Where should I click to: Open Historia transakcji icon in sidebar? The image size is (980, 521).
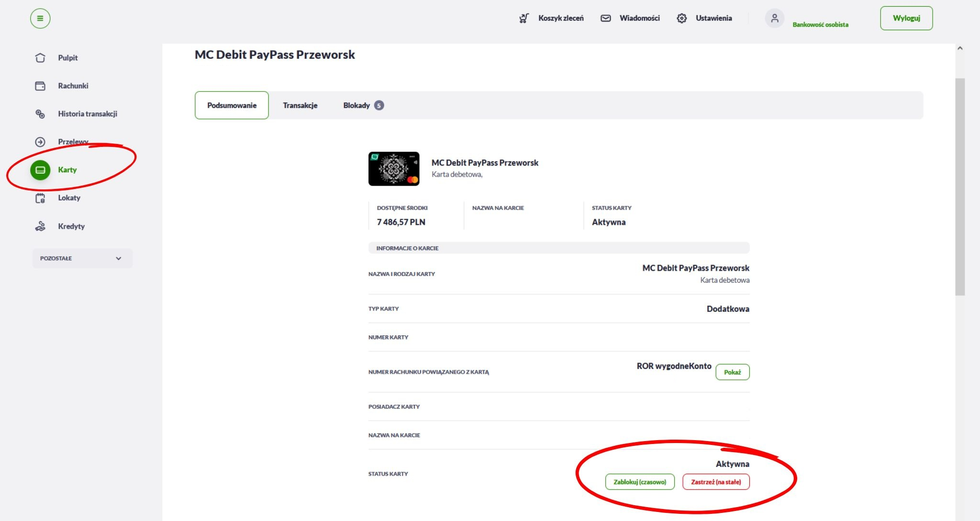point(40,114)
